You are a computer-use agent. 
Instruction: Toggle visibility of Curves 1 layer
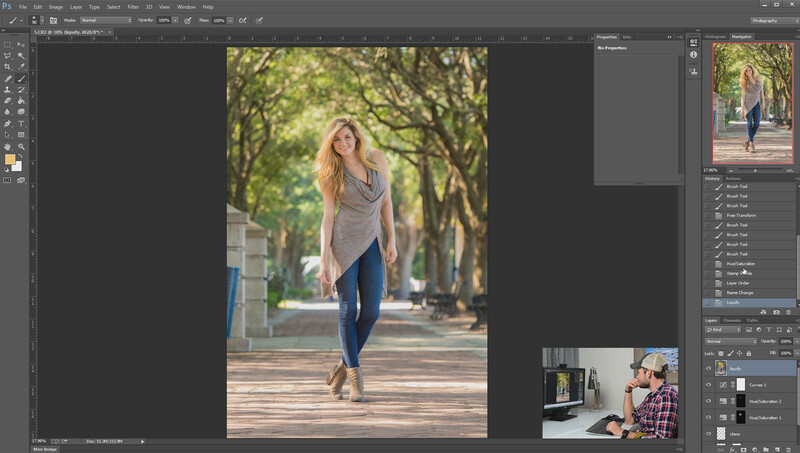pos(708,385)
